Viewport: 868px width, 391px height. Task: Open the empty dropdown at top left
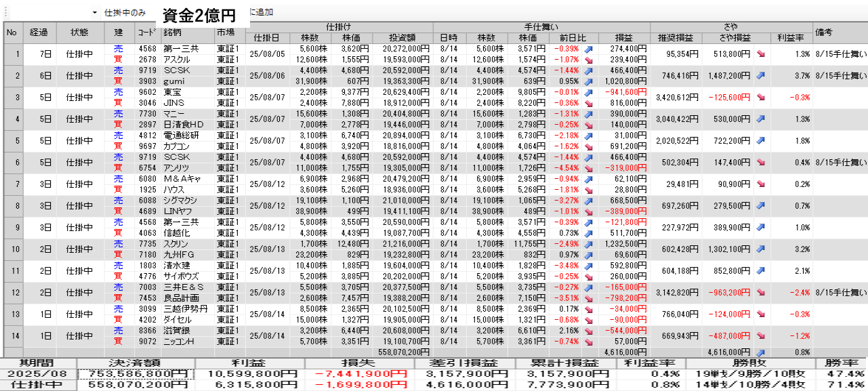94,13
